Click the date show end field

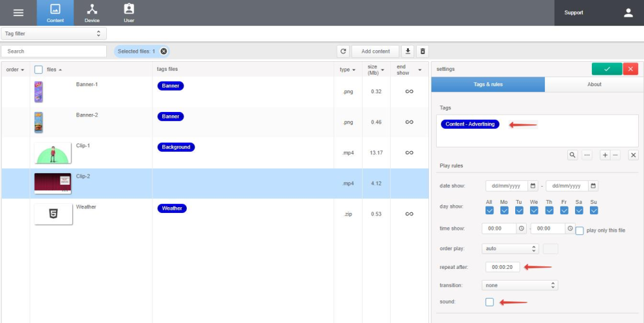pos(567,186)
